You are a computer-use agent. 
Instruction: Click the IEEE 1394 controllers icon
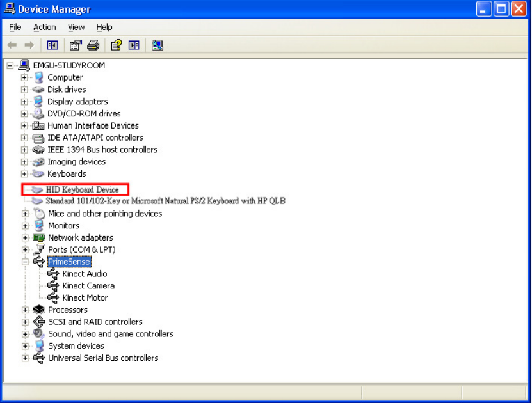tap(38, 150)
